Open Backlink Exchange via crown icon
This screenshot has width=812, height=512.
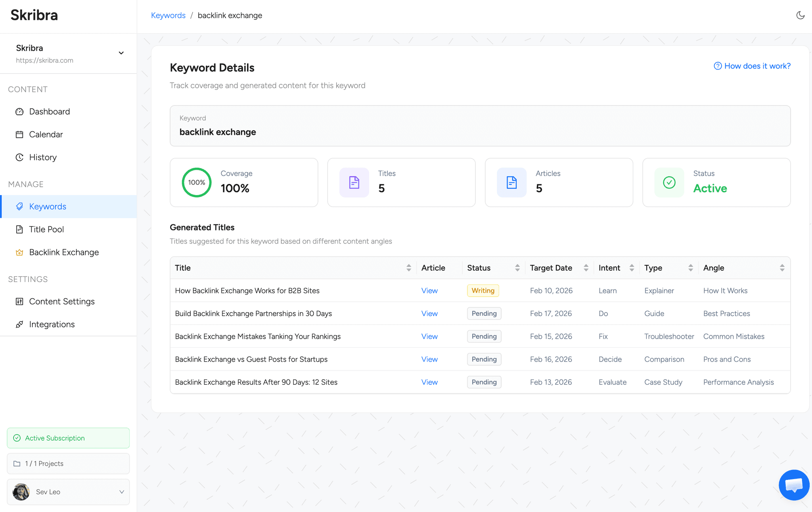[x=19, y=252]
